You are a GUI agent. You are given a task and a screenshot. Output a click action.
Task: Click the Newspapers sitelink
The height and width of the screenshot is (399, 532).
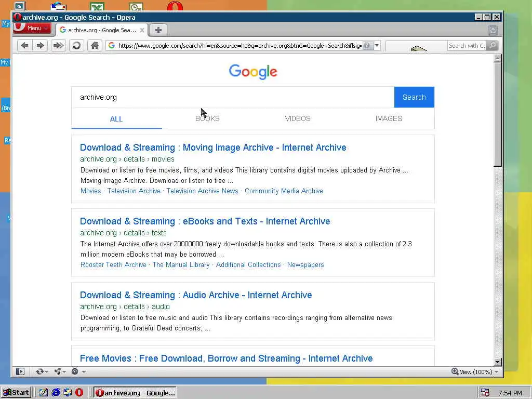pyautogui.click(x=305, y=264)
